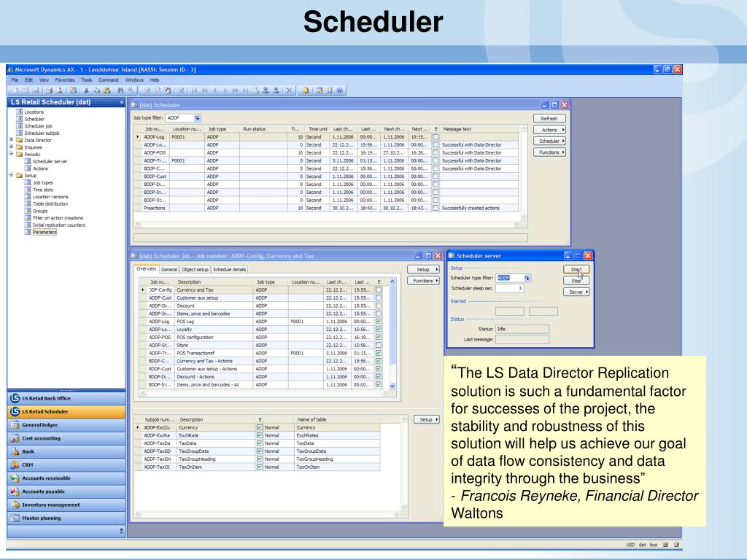Toggle enabled checkbox for Store job

tap(379, 345)
